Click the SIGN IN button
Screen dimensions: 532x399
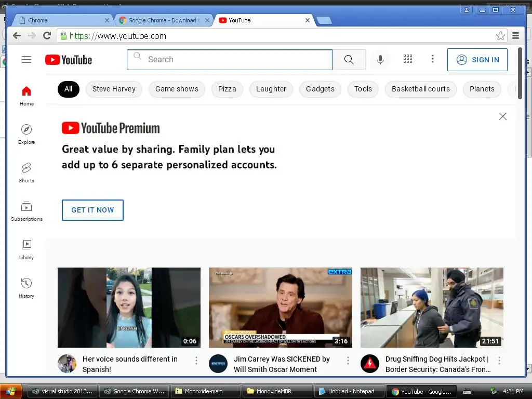tap(477, 60)
